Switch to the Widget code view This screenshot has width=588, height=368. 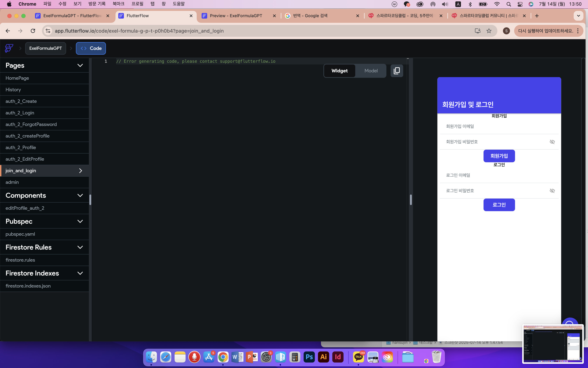pyautogui.click(x=339, y=71)
